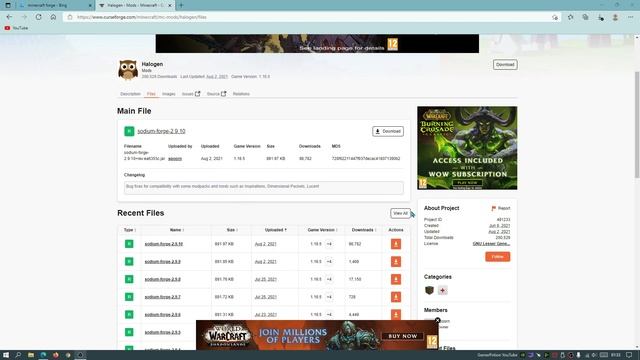The height and width of the screenshot is (360, 640).
Task: Open the Source external link tab
Action: pyautogui.click(x=216, y=94)
